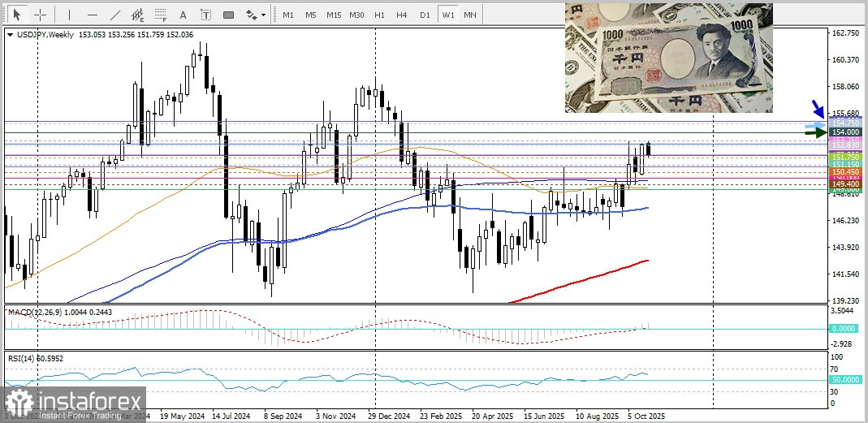Click the '8 Sep 2024' date label
Screen dimensions: 868x423
pos(283,415)
